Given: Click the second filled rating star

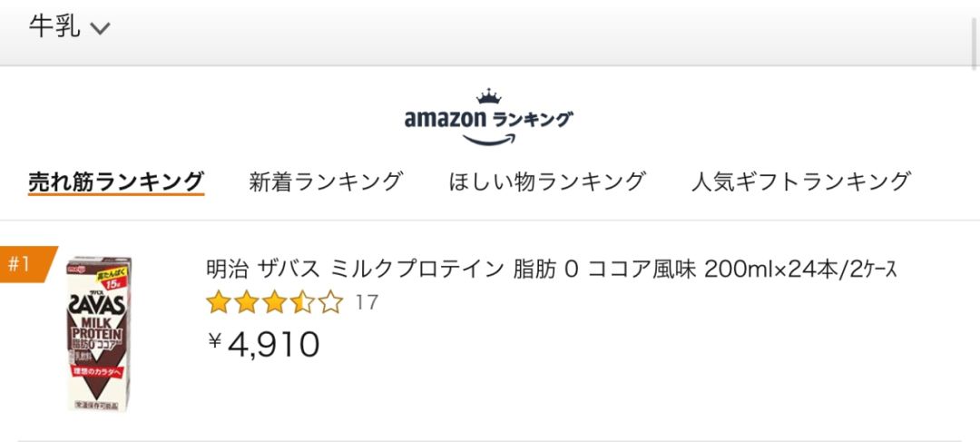Looking at the screenshot, I should (x=247, y=302).
